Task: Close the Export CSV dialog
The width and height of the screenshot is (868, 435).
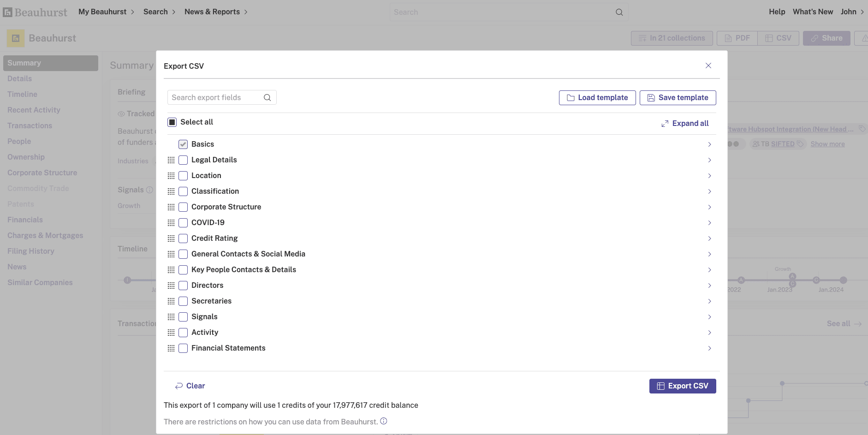Action: (x=708, y=66)
